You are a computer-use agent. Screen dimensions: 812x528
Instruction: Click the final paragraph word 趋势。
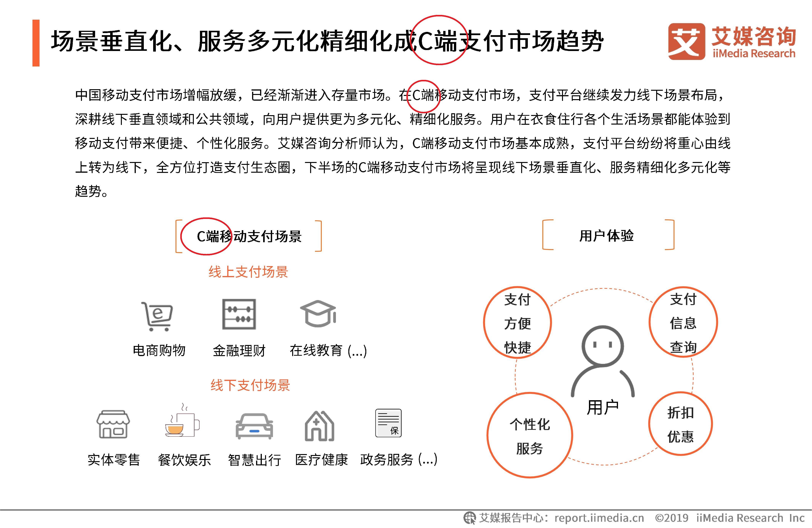point(92,191)
